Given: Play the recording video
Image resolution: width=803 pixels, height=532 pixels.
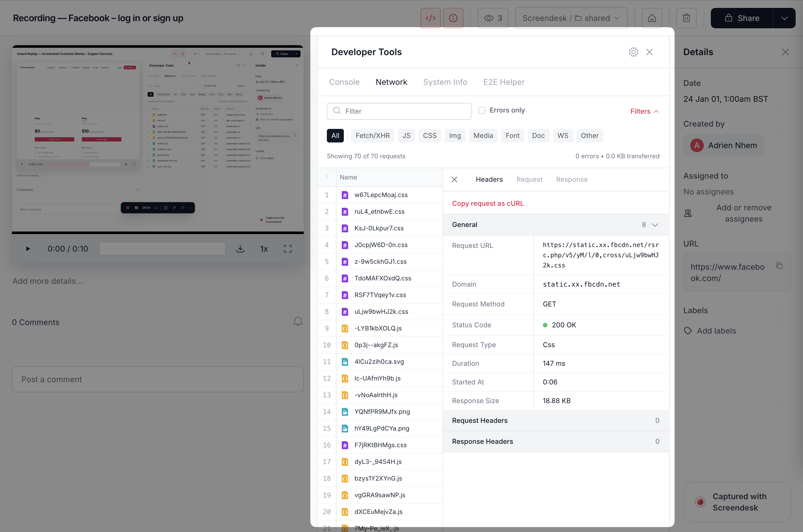Looking at the screenshot, I should [28, 249].
